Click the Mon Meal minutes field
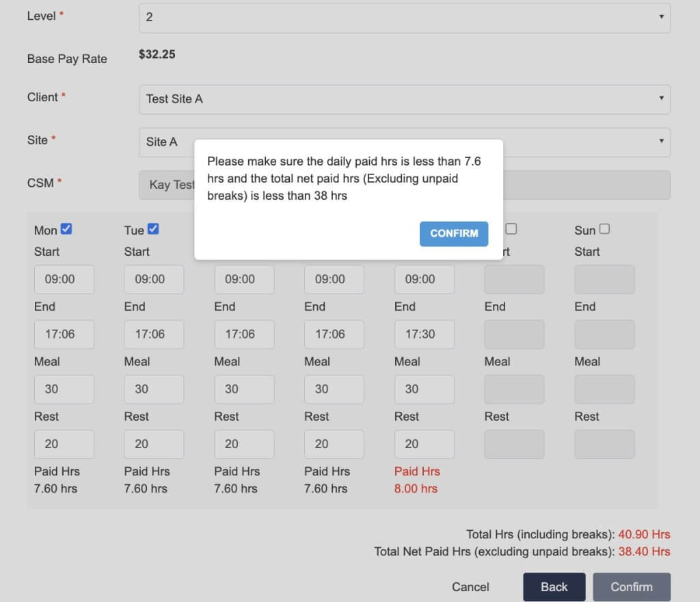The height and width of the screenshot is (602, 700). (x=64, y=389)
